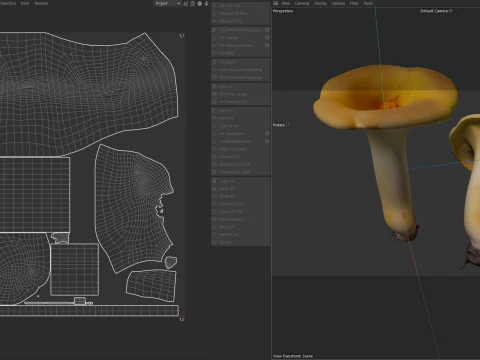The height and width of the screenshot is (360, 480).
Task: Select the large top UV island
Action: 87,93
